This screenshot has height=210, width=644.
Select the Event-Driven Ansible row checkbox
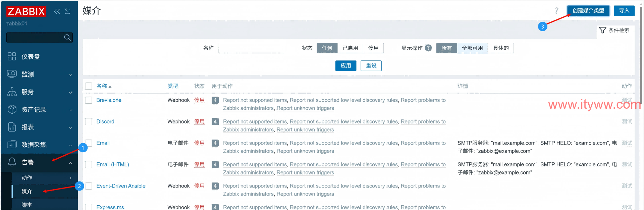[89, 186]
